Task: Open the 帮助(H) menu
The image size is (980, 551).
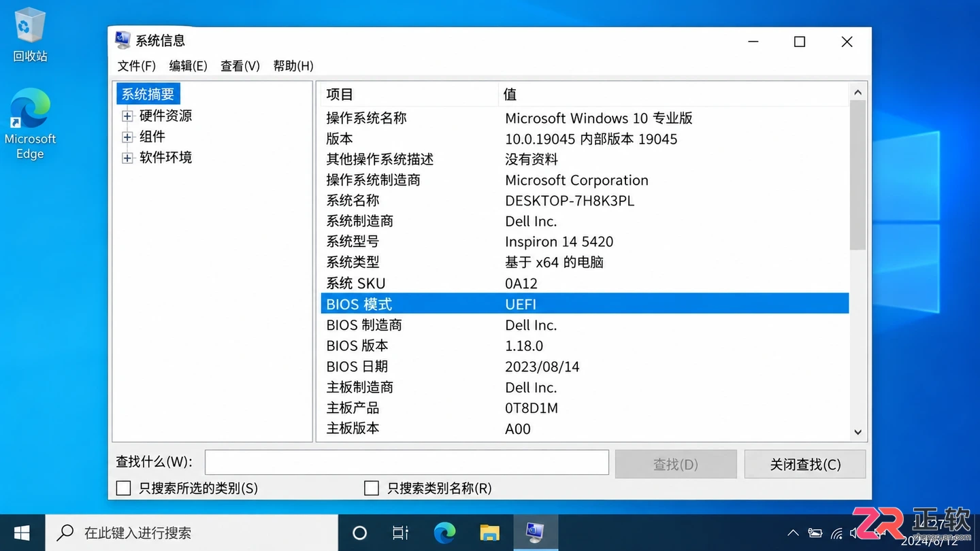Action: [x=293, y=66]
